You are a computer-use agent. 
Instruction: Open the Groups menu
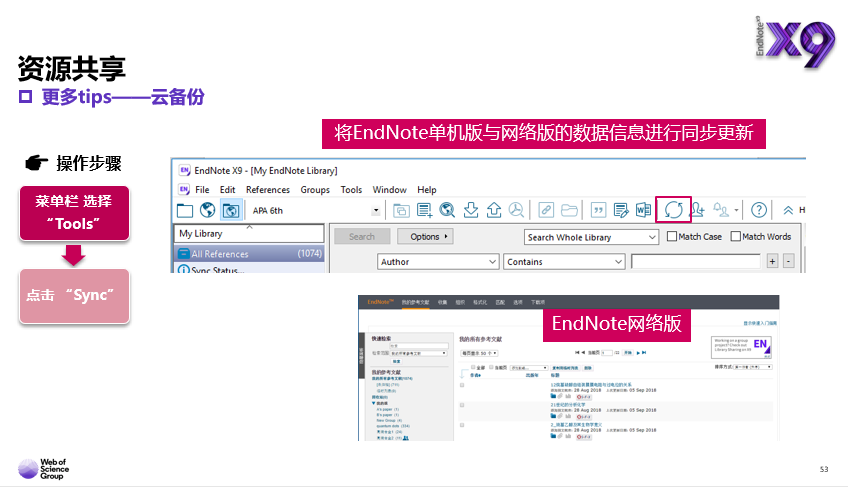pyautogui.click(x=315, y=190)
